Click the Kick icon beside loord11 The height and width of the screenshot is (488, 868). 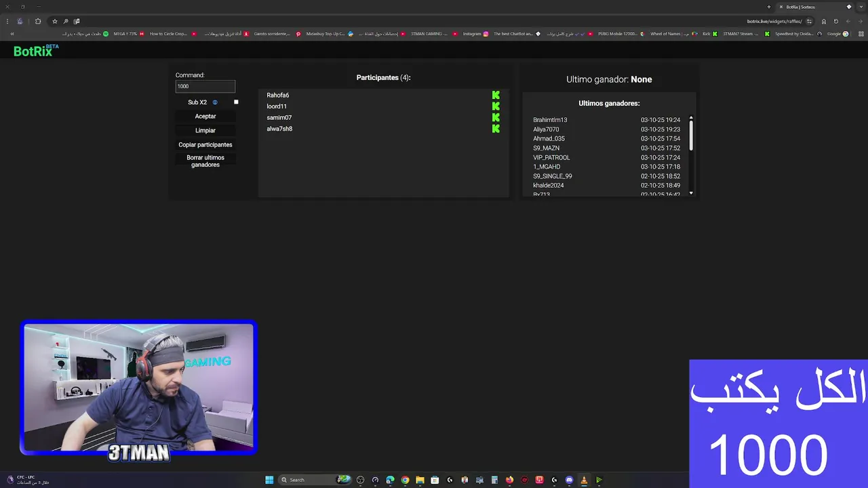point(496,106)
